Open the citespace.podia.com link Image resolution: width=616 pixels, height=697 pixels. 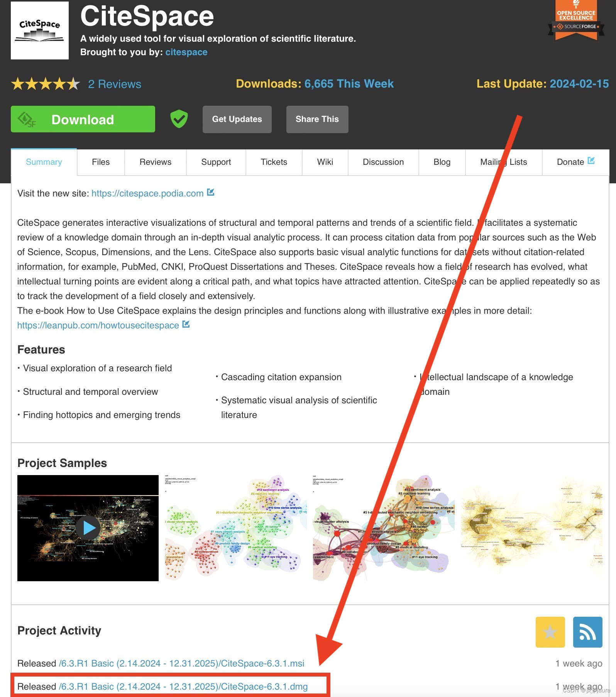click(147, 193)
